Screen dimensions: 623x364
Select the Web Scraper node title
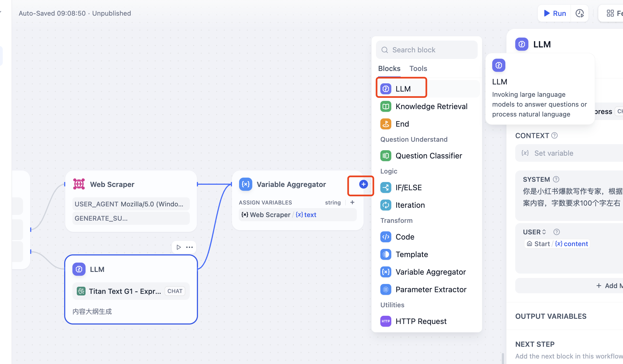[112, 184]
